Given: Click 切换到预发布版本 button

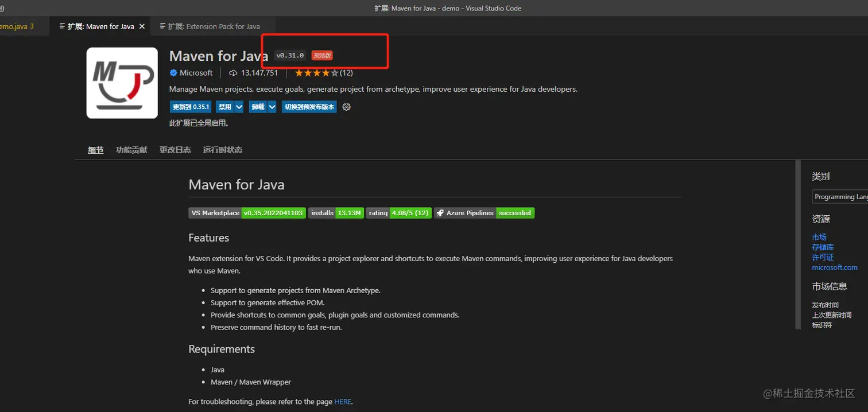Looking at the screenshot, I should (309, 107).
